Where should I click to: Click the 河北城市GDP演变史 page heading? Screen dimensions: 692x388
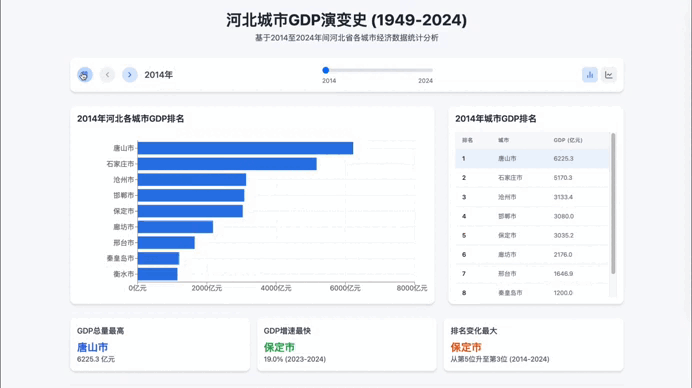[x=346, y=20]
